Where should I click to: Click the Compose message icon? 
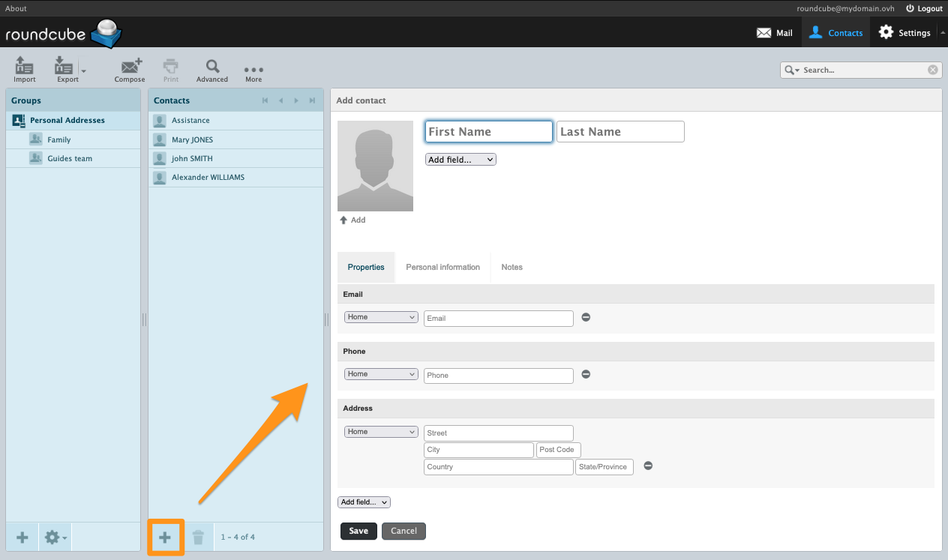coord(130,67)
